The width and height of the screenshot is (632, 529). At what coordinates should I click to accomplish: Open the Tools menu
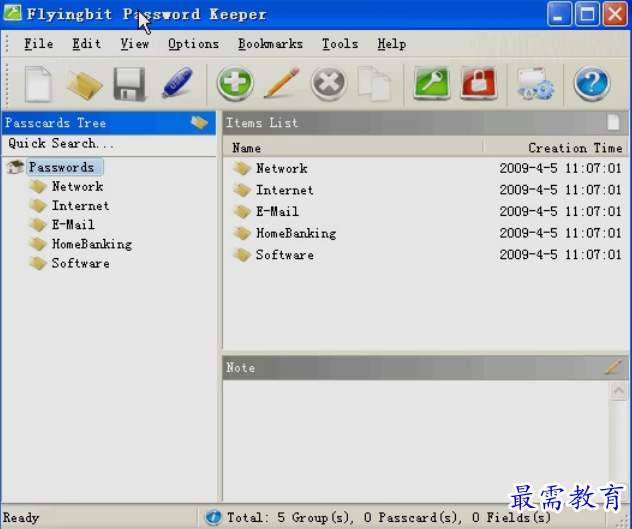340,44
